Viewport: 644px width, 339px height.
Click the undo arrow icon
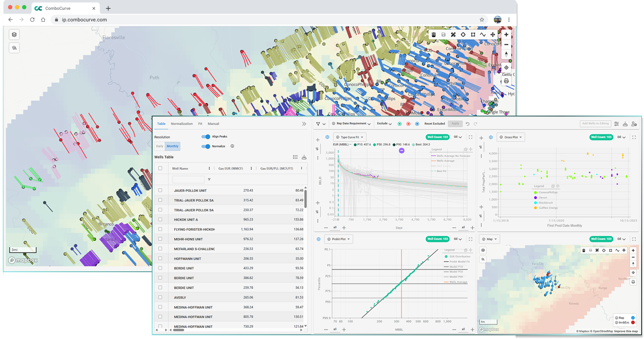(x=467, y=124)
